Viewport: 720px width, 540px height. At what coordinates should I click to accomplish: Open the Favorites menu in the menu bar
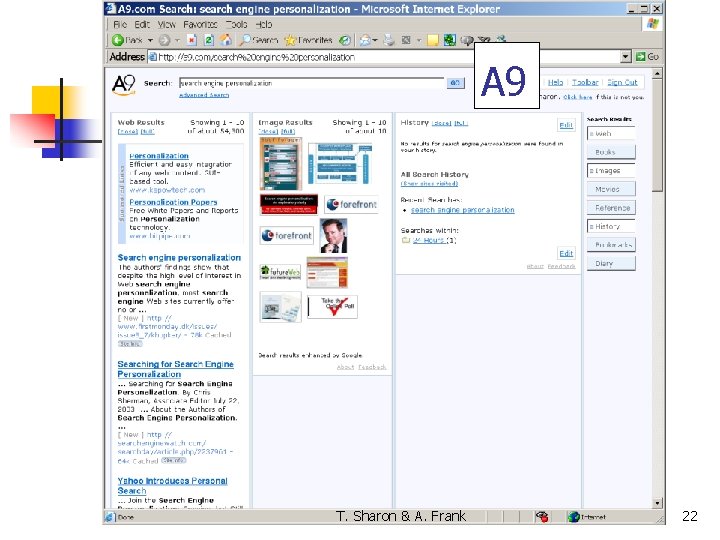[200, 24]
